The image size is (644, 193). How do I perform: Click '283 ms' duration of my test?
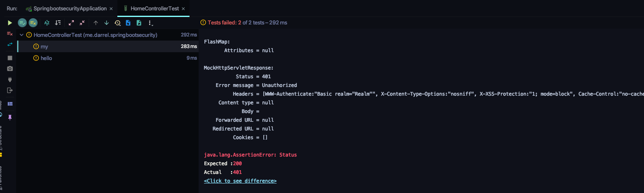tap(189, 47)
